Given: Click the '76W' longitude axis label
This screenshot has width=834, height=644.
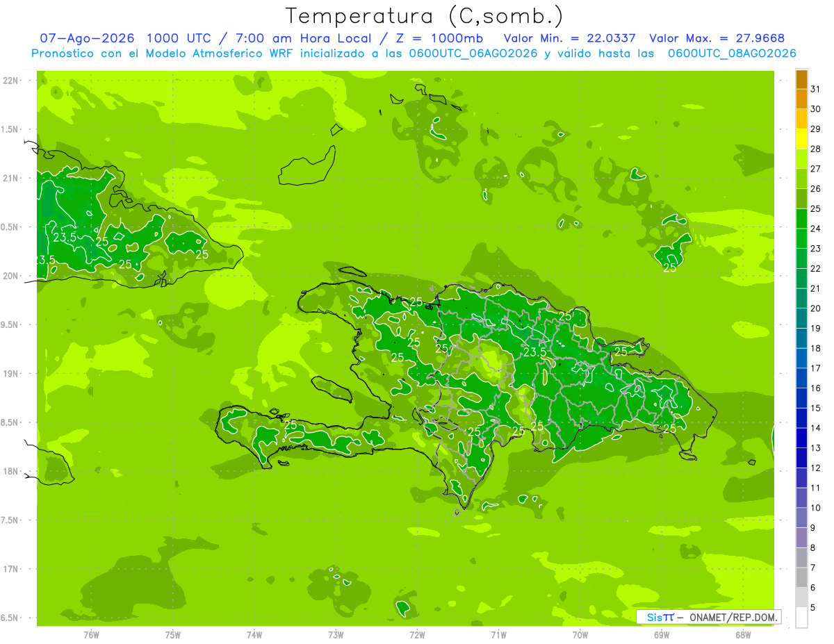Looking at the screenshot, I should 91,635.
